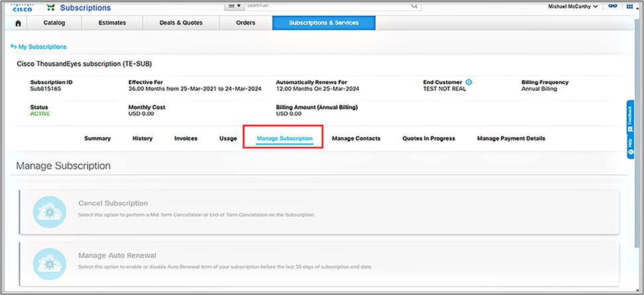Click the Cancel Subscription cloud icon
Image resolution: width=644 pixels, height=295 pixels.
coord(49,212)
